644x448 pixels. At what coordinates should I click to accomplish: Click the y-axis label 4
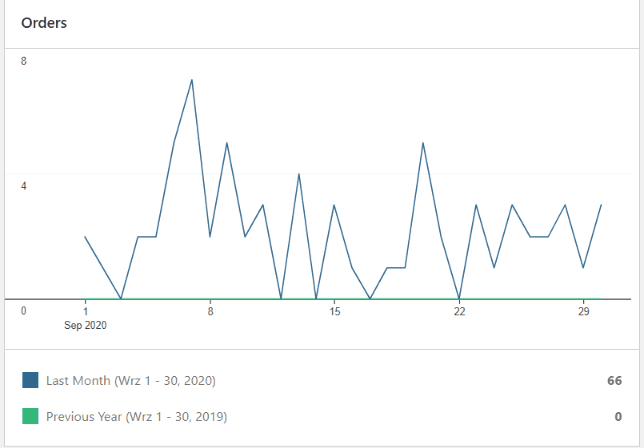(x=24, y=186)
